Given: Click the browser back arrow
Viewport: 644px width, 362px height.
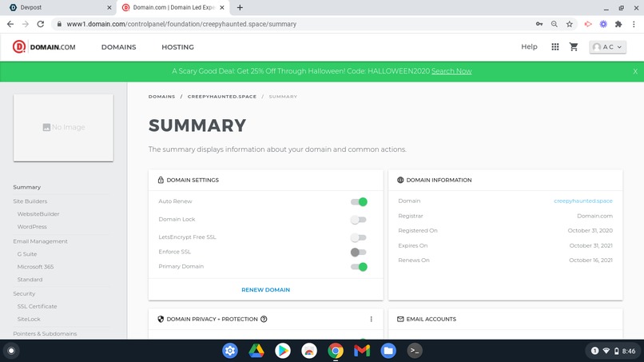Looking at the screenshot, I should (x=10, y=24).
